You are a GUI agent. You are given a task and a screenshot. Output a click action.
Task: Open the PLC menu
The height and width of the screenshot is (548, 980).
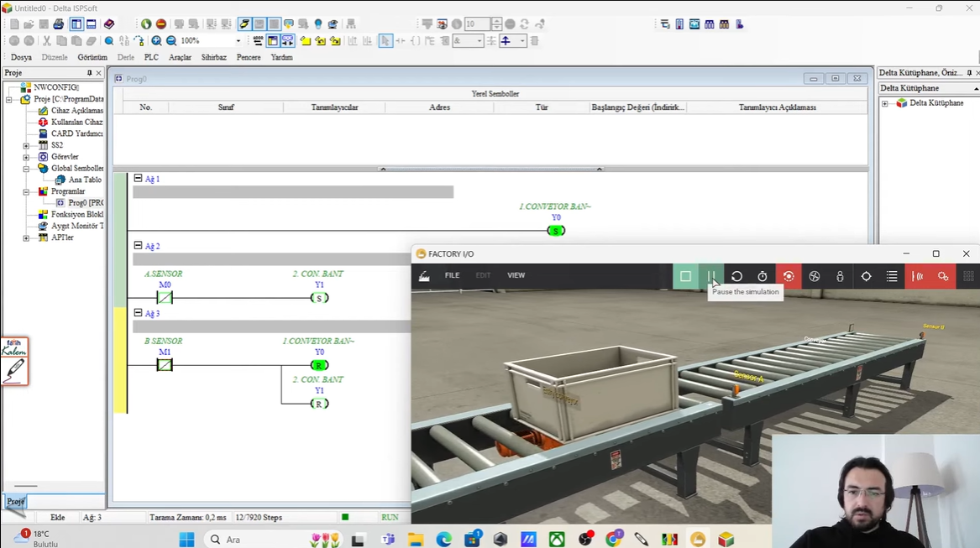(x=151, y=58)
